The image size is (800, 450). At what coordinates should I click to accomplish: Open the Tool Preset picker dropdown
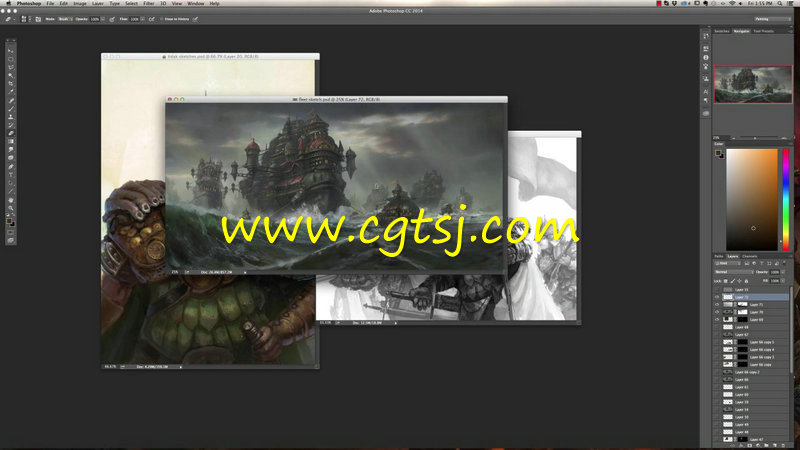click(x=10, y=19)
